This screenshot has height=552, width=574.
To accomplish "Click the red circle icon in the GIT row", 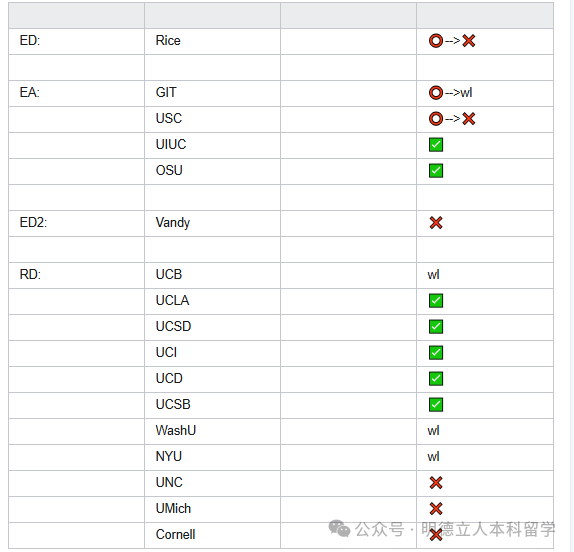I will point(436,93).
